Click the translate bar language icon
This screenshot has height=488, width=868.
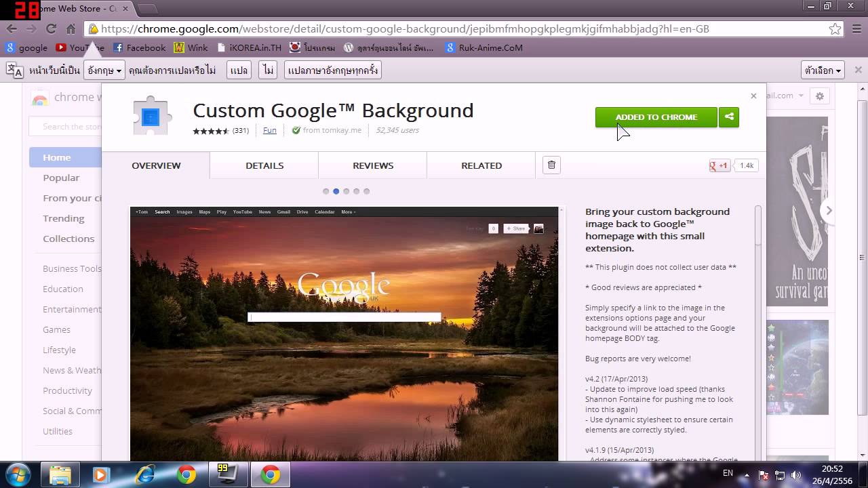(x=14, y=70)
